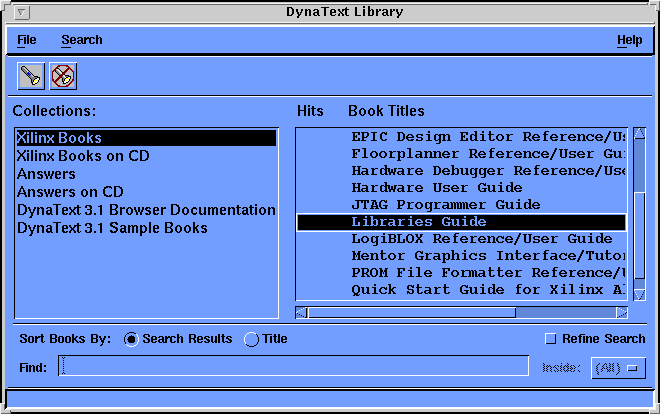Screen dimensions: 660x414
Task: Open the File menu
Action: click(26, 40)
